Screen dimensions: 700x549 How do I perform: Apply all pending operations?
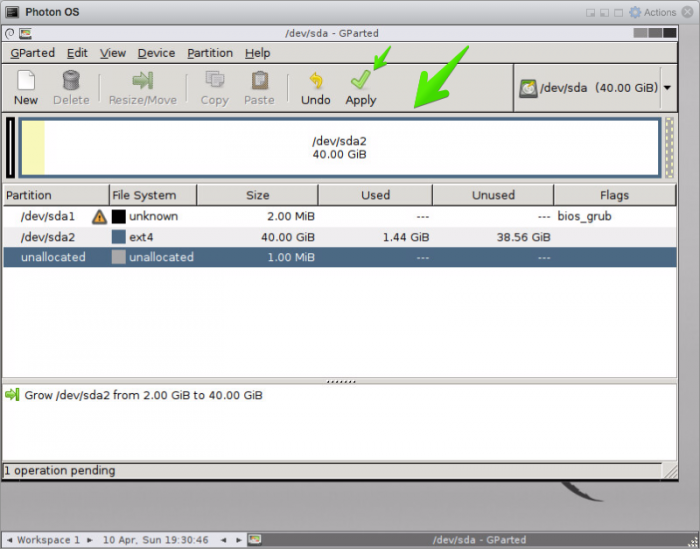(x=361, y=88)
